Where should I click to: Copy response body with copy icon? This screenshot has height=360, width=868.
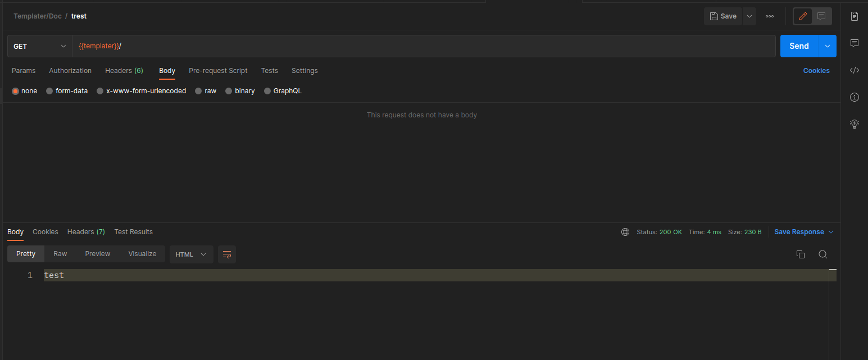(x=801, y=254)
